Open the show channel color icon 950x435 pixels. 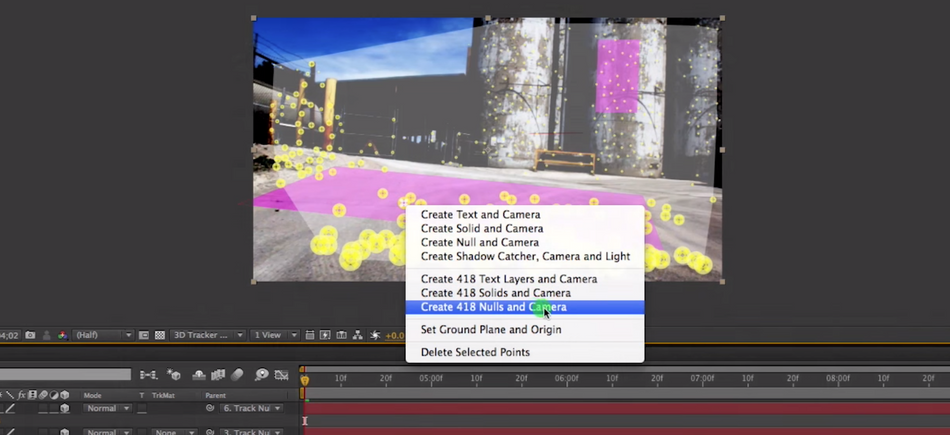63,335
